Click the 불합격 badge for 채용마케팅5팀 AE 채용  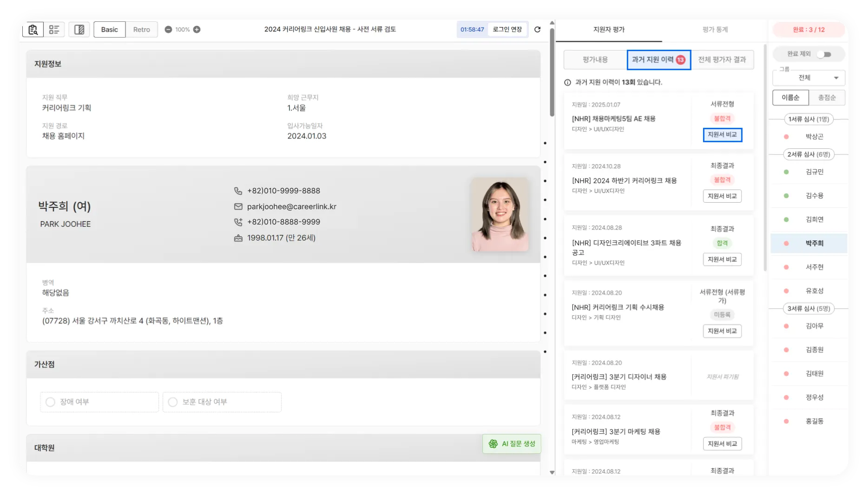click(722, 119)
